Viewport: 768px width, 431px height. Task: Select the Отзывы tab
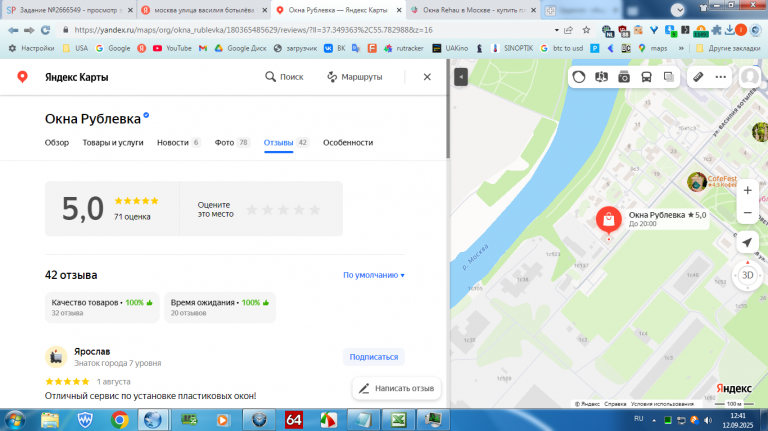pos(286,143)
